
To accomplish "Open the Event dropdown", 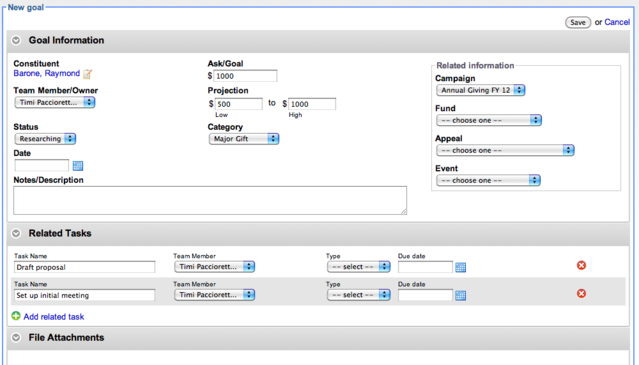I will point(488,180).
